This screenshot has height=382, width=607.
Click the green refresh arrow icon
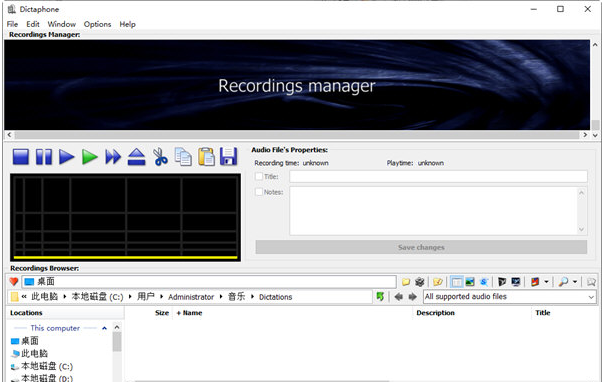(380, 297)
